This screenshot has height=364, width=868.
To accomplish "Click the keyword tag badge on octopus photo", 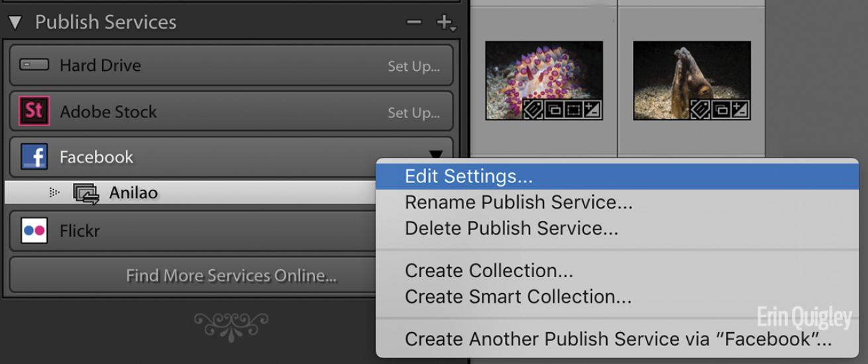I will [701, 109].
